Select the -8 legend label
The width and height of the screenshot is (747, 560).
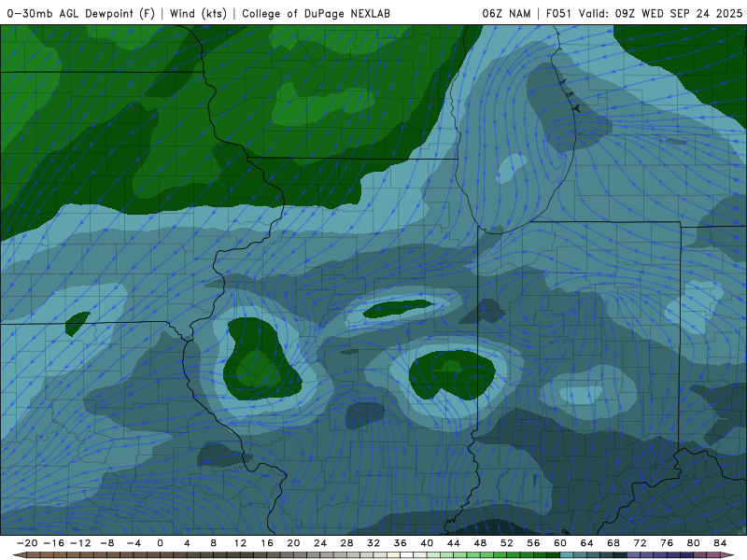coord(106,543)
